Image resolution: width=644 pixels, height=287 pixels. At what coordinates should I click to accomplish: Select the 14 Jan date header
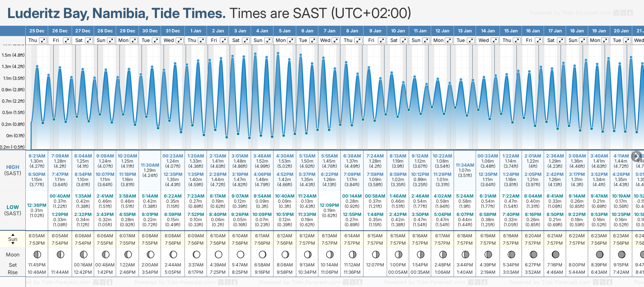click(488, 31)
